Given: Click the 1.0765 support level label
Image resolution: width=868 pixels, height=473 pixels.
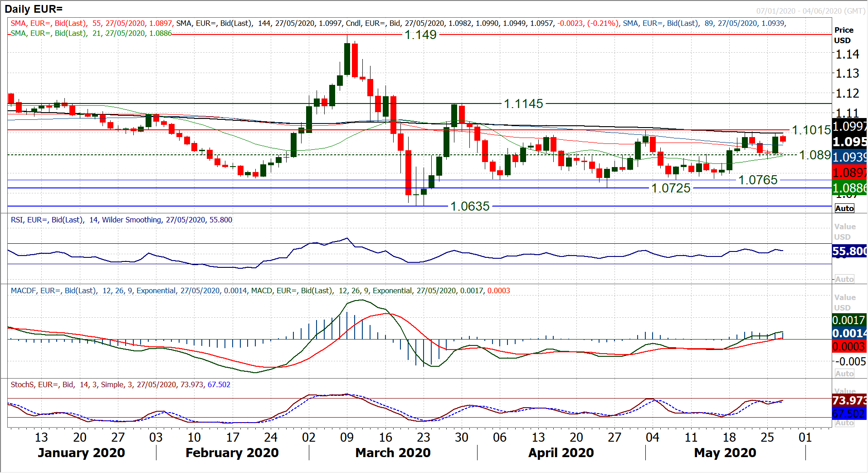Looking at the screenshot, I should (758, 180).
